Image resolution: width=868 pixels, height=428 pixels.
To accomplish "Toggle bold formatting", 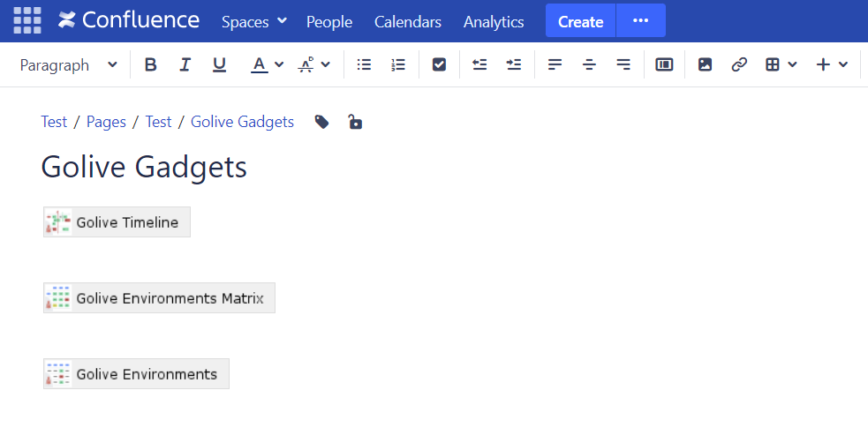I will pyautogui.click(x=151, y=64).
